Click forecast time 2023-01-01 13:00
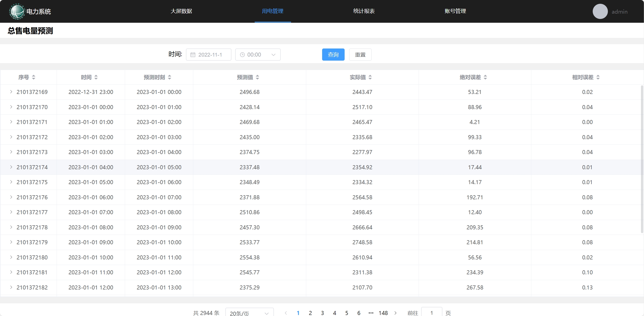644x316 pixels. [x=159, y=287]
